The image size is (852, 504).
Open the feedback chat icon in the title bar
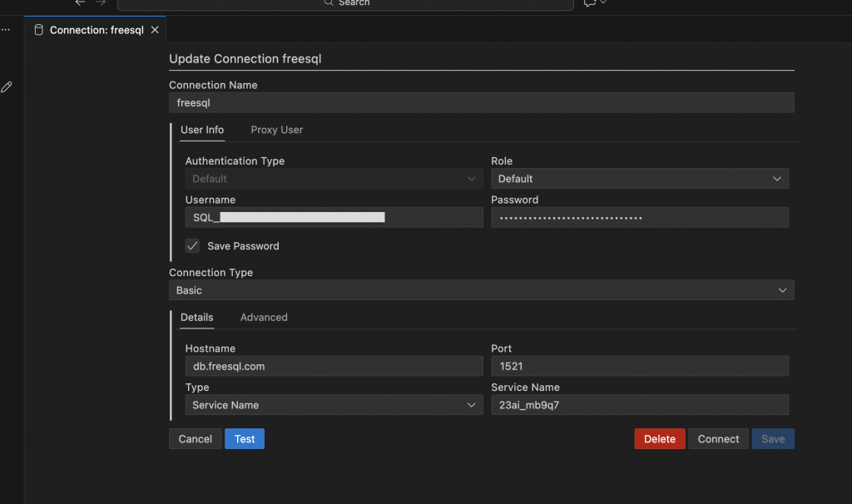(x=590, y=3)
